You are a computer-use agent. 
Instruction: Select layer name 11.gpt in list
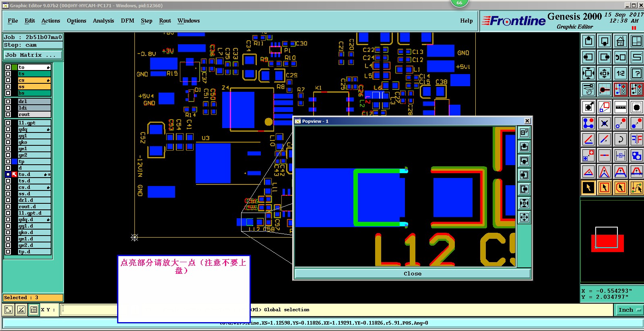tap(35, 123)
